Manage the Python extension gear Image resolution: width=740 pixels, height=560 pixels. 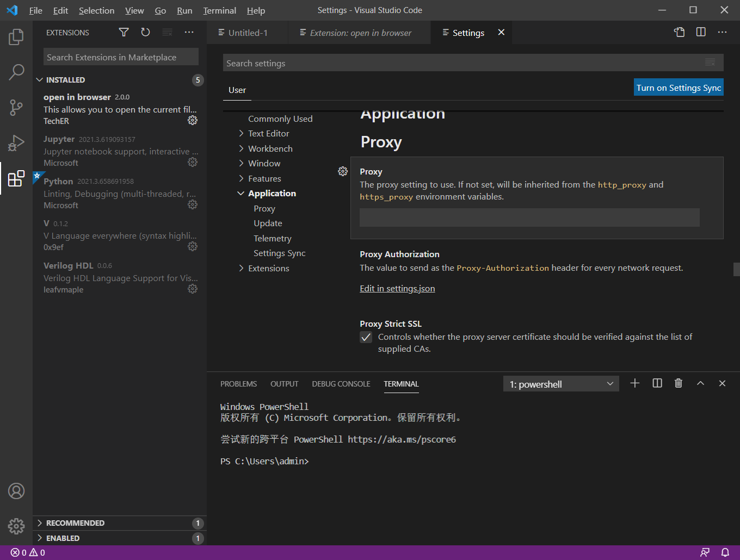tap(193, 204)
